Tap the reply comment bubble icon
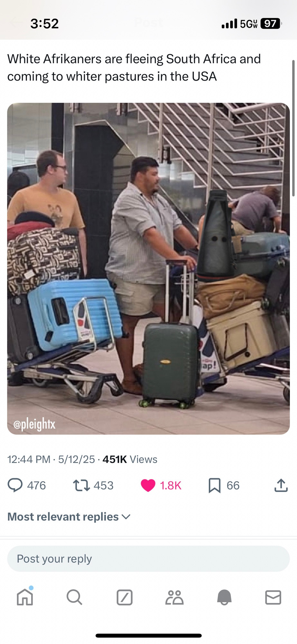Screen dimensions: 297x644 (15, 485)
